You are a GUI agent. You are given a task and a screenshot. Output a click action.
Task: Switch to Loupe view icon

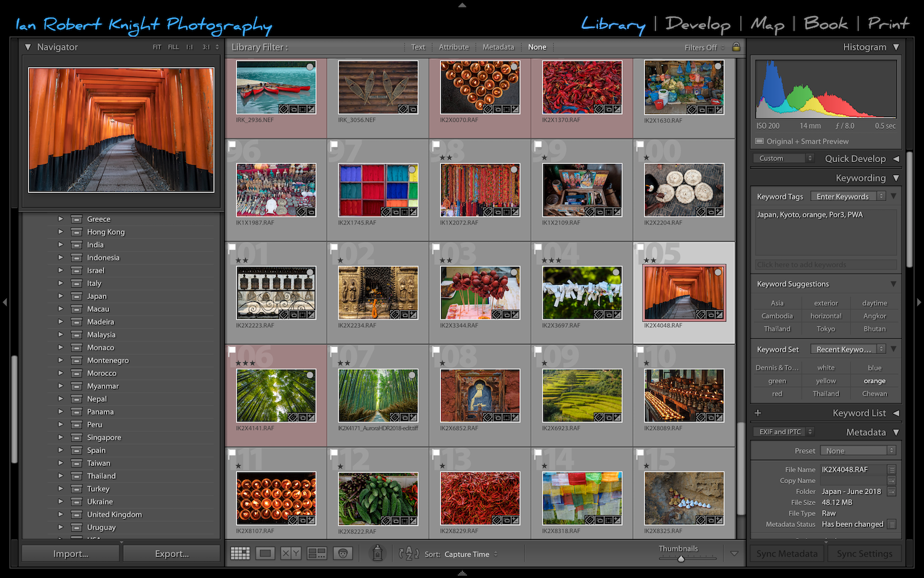[x=265, y=553]
